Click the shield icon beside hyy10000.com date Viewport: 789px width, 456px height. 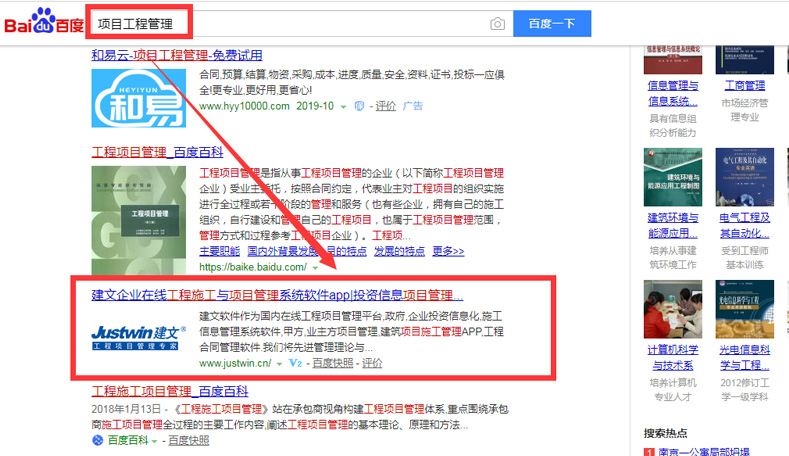click(x=359, y=106)
